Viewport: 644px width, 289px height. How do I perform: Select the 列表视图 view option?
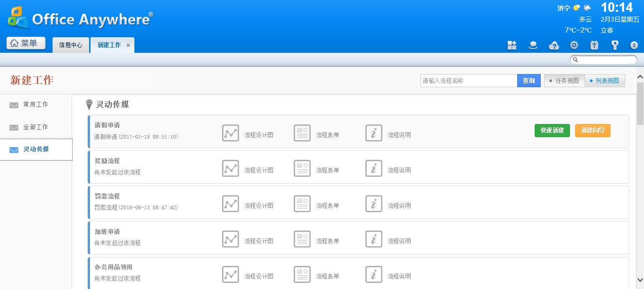tap(605, 81)
